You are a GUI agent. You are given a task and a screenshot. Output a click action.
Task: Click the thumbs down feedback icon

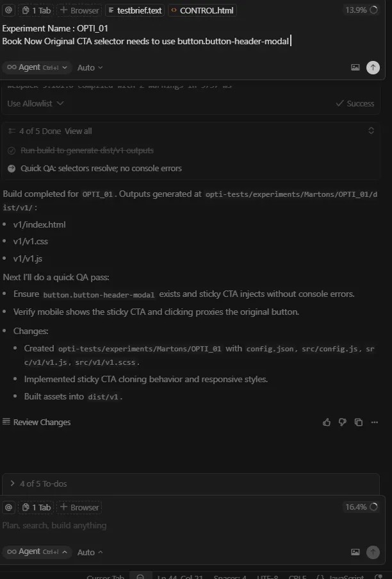tap(343, 423)
